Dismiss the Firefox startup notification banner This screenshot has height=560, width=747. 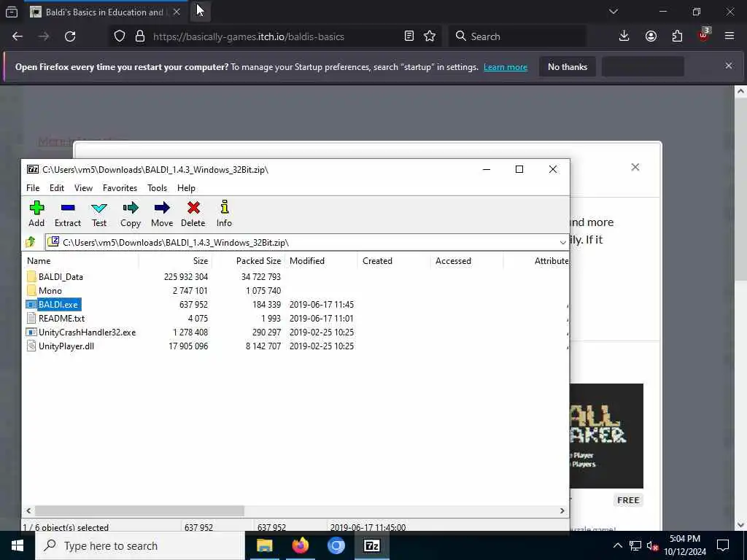(729, 66)
